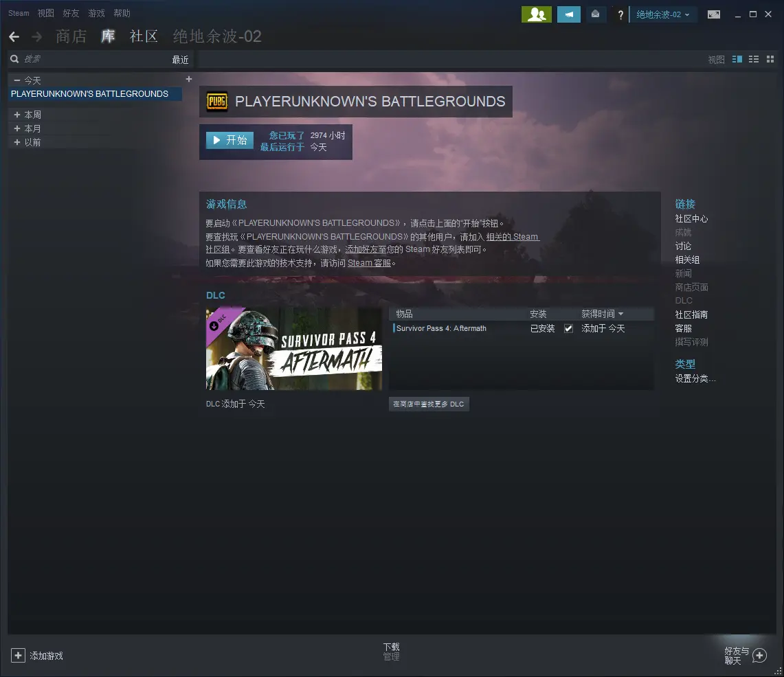Open the friends list green icon
This screenshot has width=784, height=677.
pyautogui.click(x=536, y=14)
